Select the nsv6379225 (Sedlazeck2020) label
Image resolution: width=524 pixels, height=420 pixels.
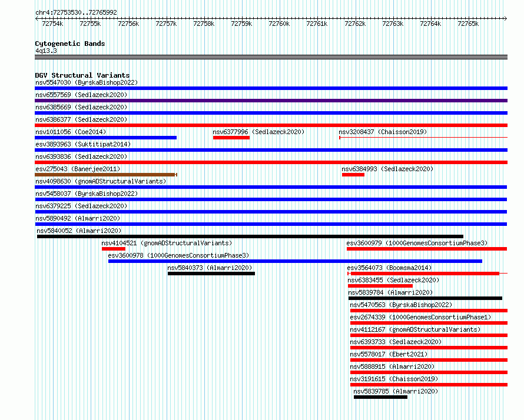[81, 206]
